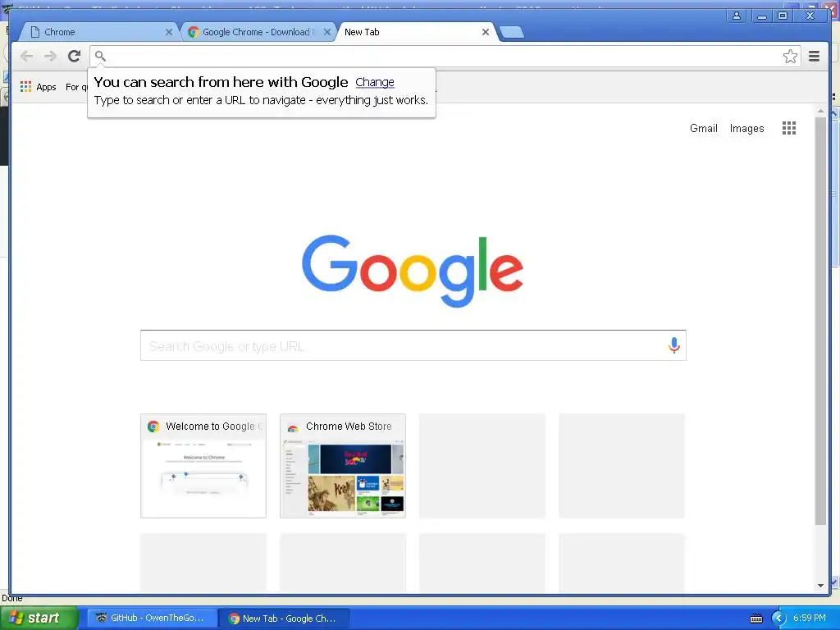
Task: Focus the address bar input
Action: click(x=445, y=57)
